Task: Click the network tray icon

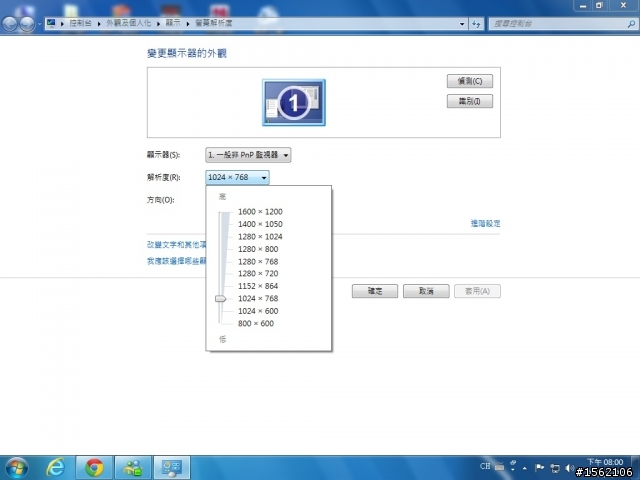Action: [555, 468]
